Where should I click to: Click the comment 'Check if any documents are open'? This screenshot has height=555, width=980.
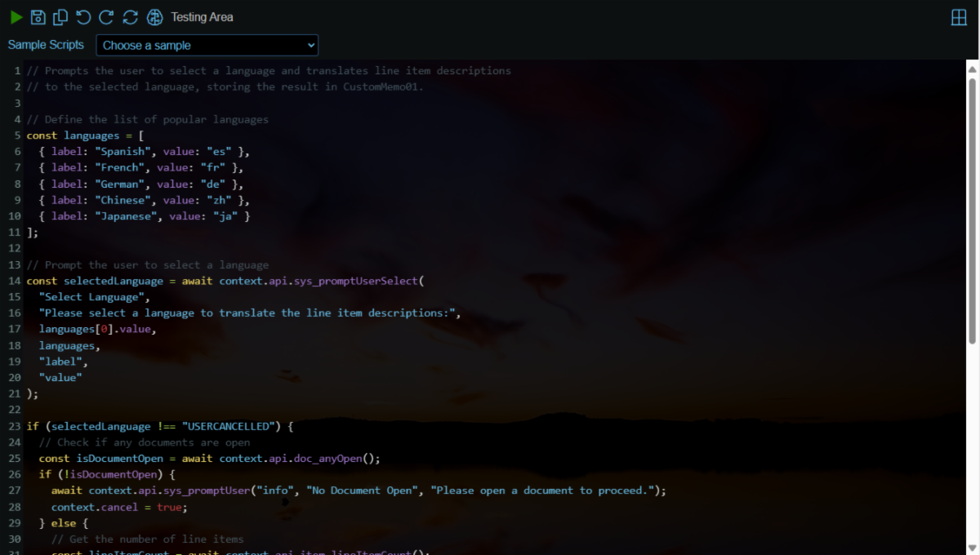point(145,442)
